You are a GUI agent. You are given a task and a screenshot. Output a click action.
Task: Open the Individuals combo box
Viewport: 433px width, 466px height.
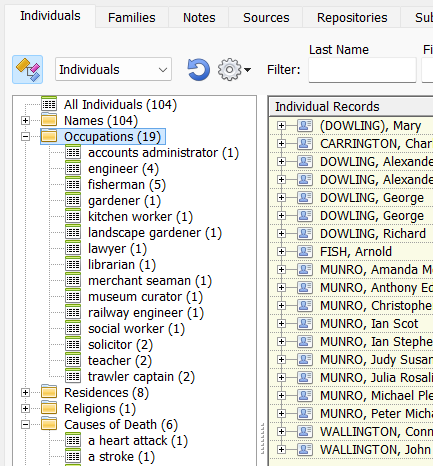113,69
